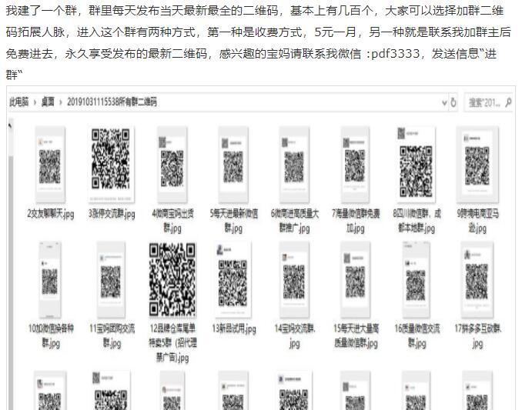The height and width of the screenshot is (410, 532).
Task: Open the 6微商进高质量大群推广.jpg thumbnail
Action: (x=294, y=165)
